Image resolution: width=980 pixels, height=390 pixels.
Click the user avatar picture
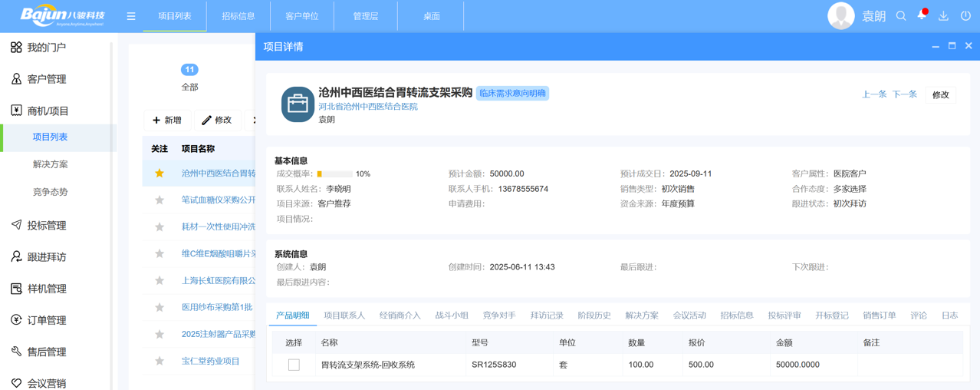[840, 16]
